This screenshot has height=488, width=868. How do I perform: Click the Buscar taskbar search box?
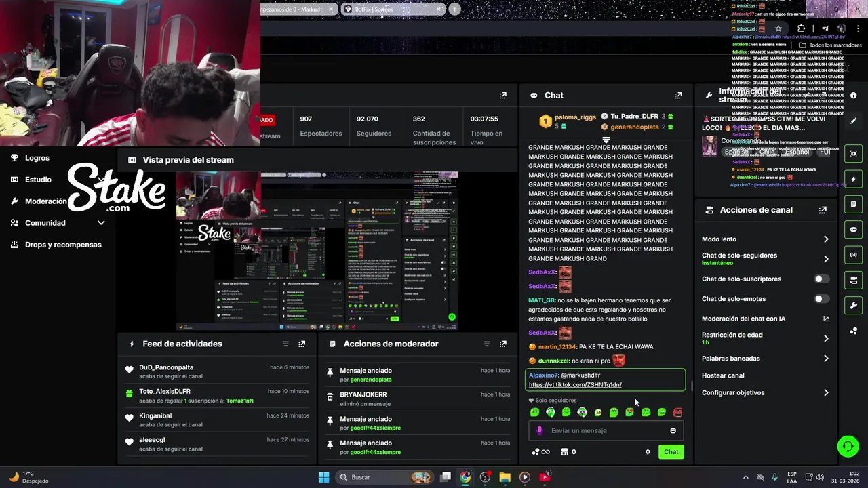click(x=385, y=477)
